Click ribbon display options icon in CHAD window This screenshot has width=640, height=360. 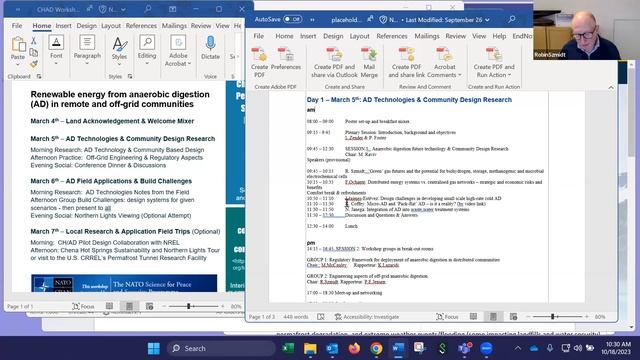click(173, 9)
